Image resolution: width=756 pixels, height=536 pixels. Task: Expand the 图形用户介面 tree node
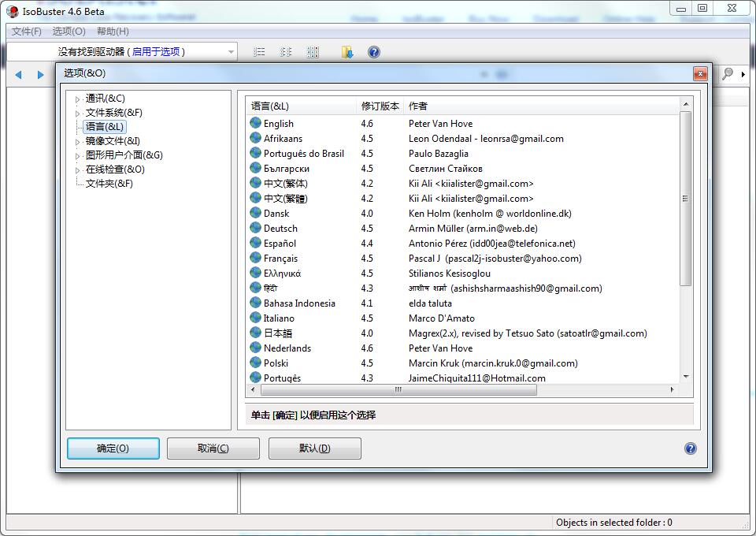tap(78, 156)
